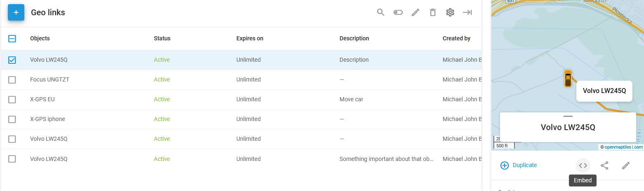Sort by Expires on column header
This screenshot has height=191, width=644.
click(x=250, y=38)
